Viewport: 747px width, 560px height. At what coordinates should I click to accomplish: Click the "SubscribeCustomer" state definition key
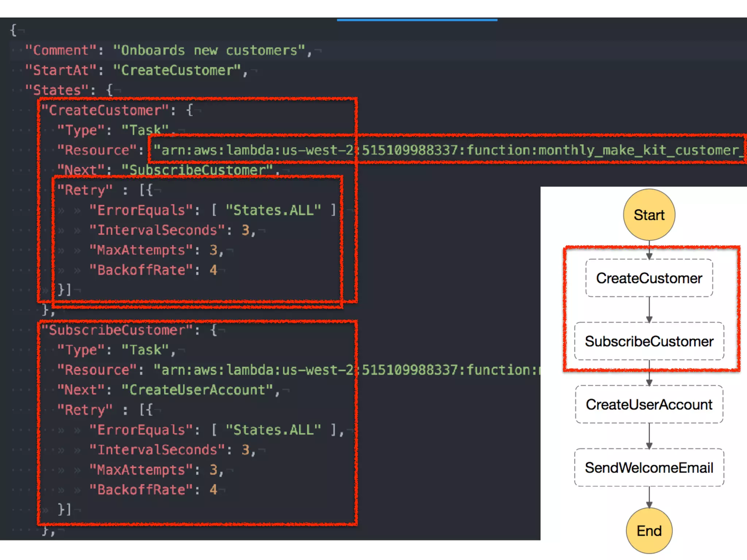(117, 330)
